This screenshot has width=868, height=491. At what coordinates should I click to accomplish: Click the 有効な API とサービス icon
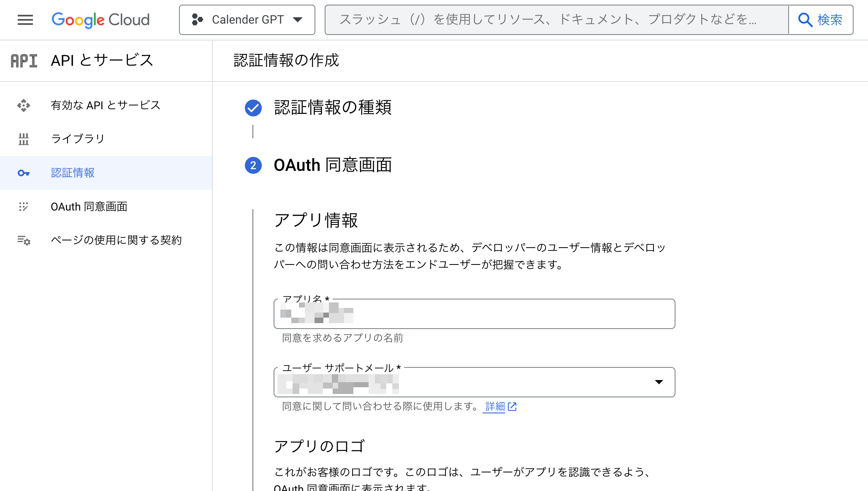[x=24, y=105]
